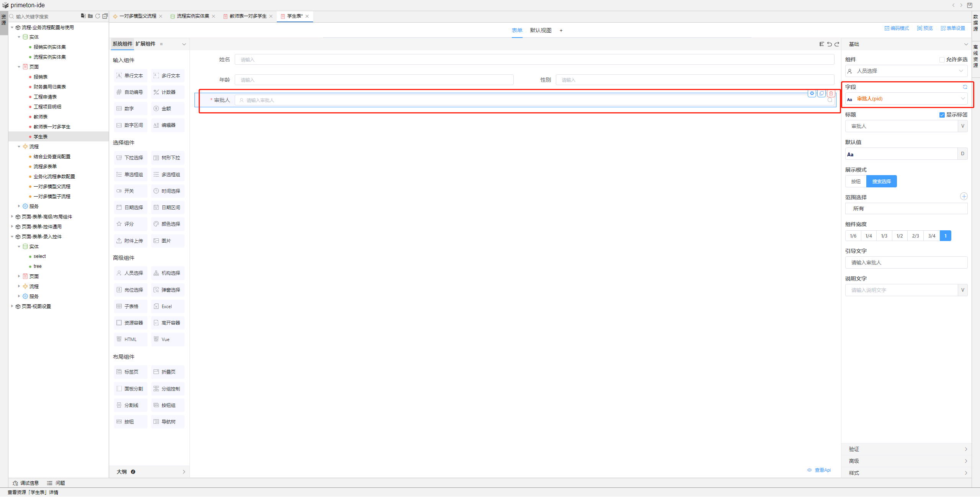Open the 审批人(pid) field dropdown
The height and width of the screenshot is (497, 980).
click(906, 99)
